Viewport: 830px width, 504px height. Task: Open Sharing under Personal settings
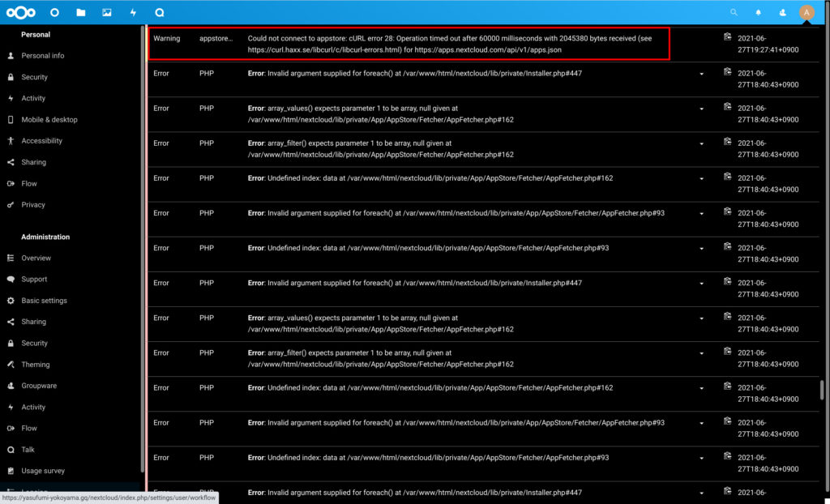33,163
